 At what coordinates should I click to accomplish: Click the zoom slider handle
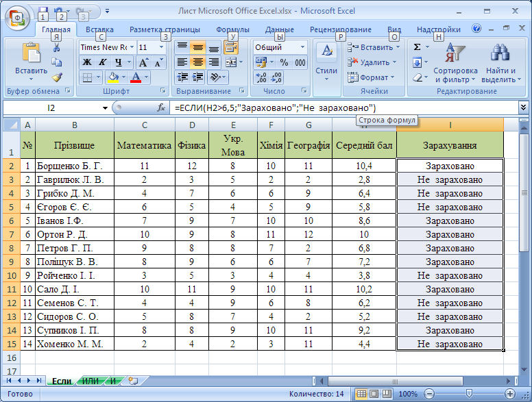469,393
